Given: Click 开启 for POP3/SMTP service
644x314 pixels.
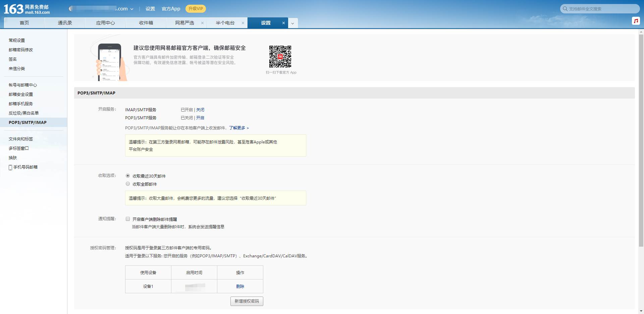Looking at the screenshot, I should (200, 118).
